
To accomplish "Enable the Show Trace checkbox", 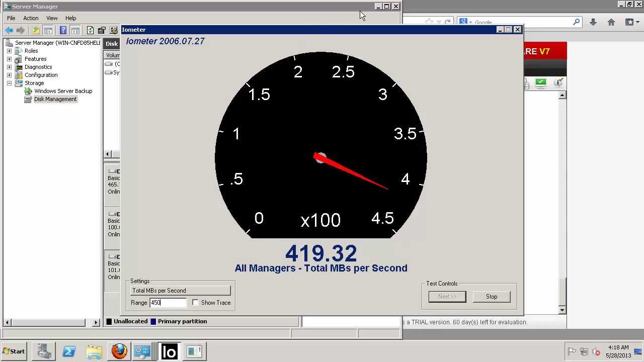I will [x=195, y=303].
